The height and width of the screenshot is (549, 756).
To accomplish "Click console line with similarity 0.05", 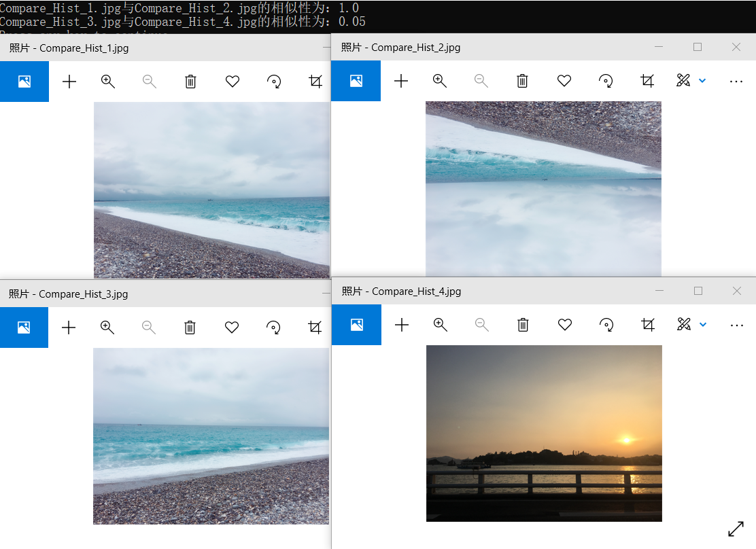I will pyautogui.click(x=182, y=22).
